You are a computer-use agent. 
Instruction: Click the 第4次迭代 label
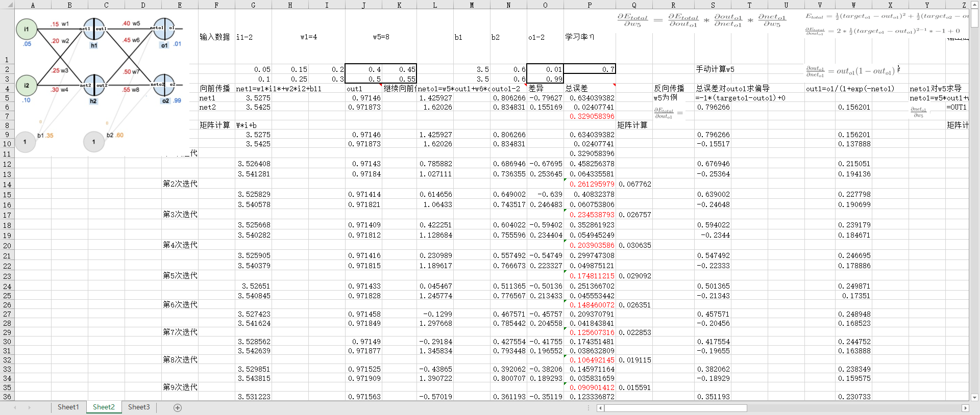pos(180,245)
